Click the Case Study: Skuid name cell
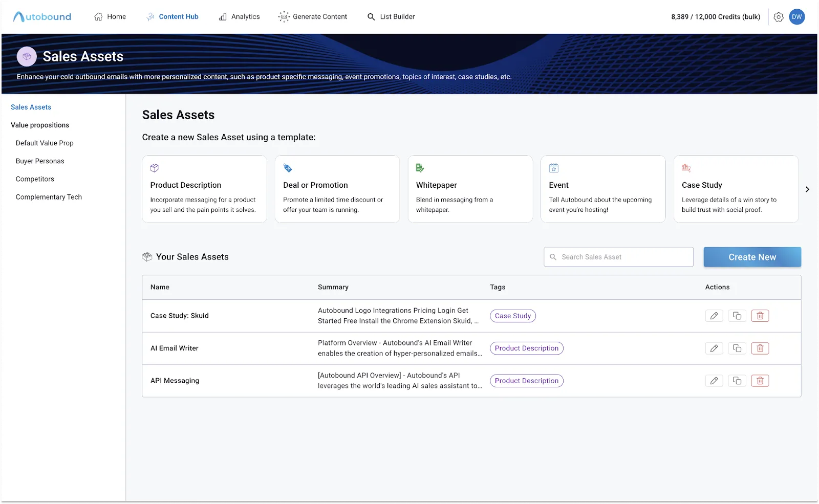The image size is (819, 504). click(180, 316)
